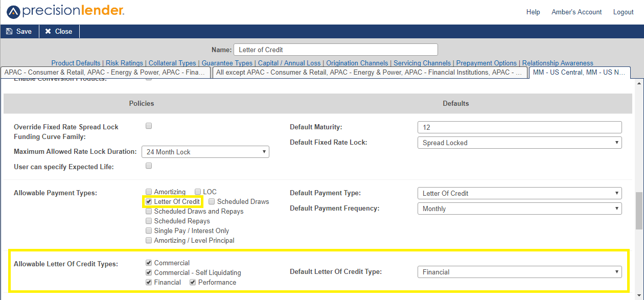Open Default Letter Of Credit Type dropdown

[x=519, y=272]
